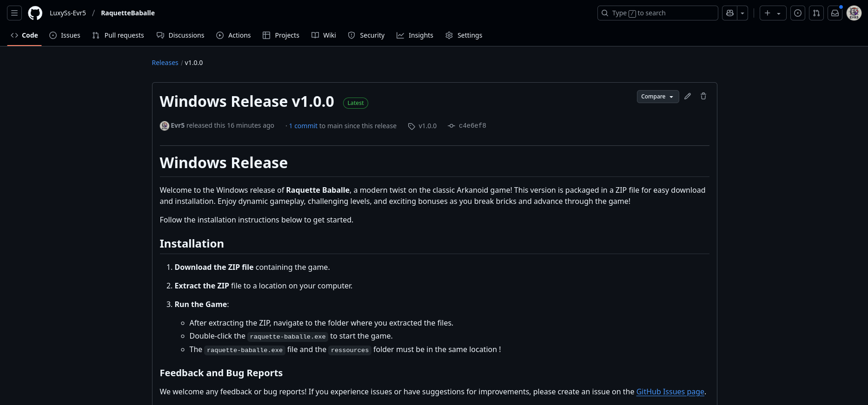Edit release with pencil icon
This screenshot has height=405, width=868.
[x=688, y=96]
